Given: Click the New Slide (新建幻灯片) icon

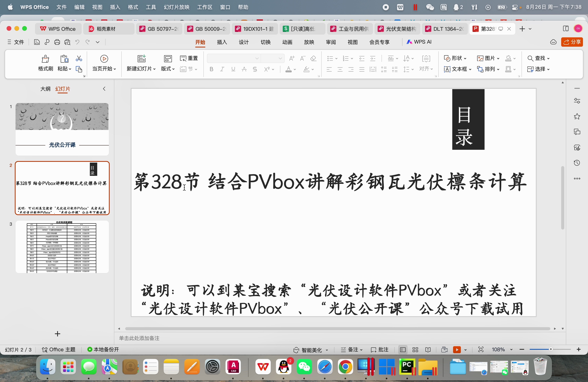Looking at the screenshot, I should 142,59.
